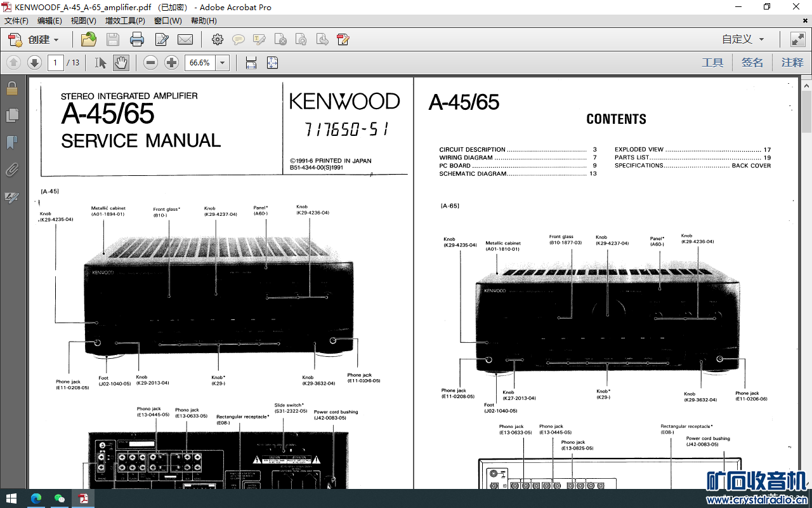The image size is (812, 508).
Task: Choose the Select text cursor tool
Action: [x=100, y=62]
